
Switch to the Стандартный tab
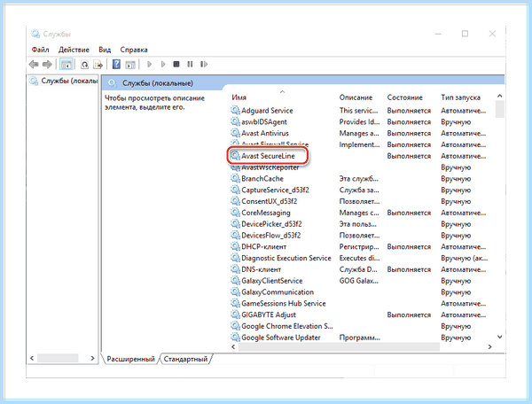tap(185, 359)
